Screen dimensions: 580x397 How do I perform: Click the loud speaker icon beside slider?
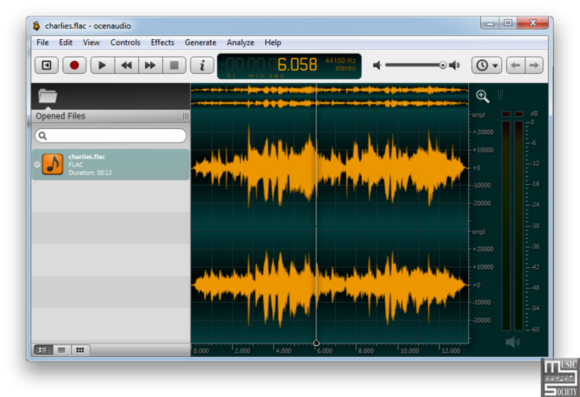click(454, 65)
